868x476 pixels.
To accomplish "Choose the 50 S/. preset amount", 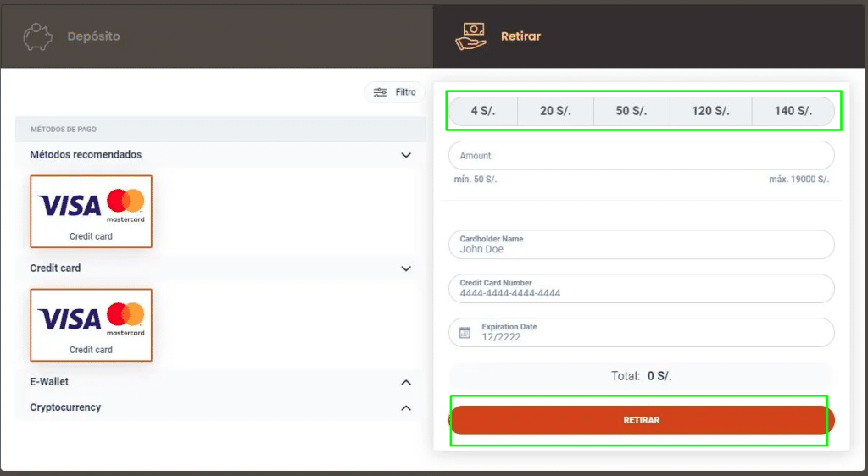I will point(632,111).
